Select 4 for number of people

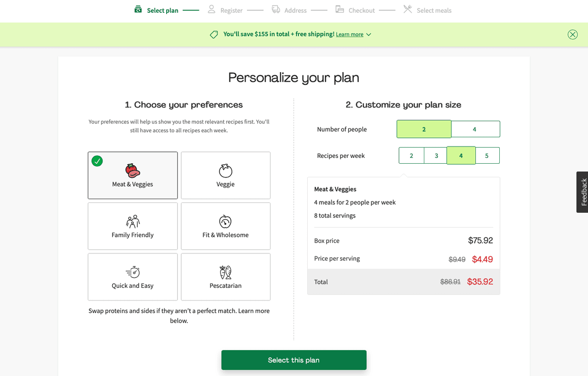click(x=475, y=129)
